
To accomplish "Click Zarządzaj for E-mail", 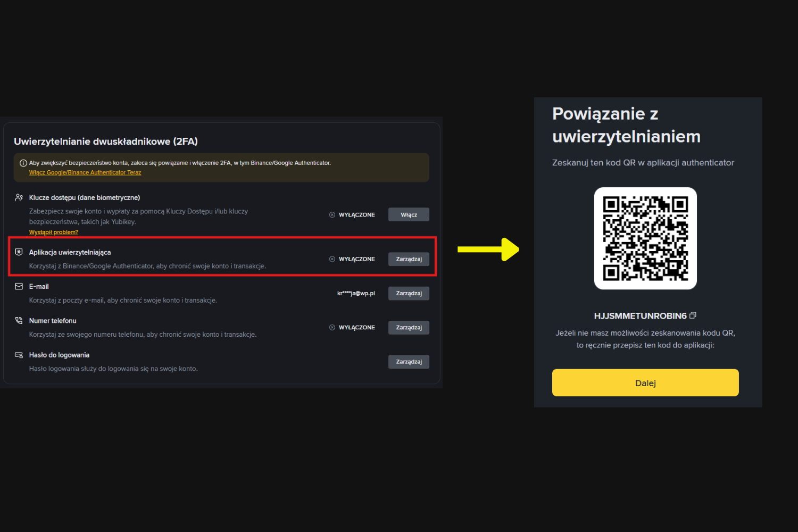I will (x=409, y=293).
